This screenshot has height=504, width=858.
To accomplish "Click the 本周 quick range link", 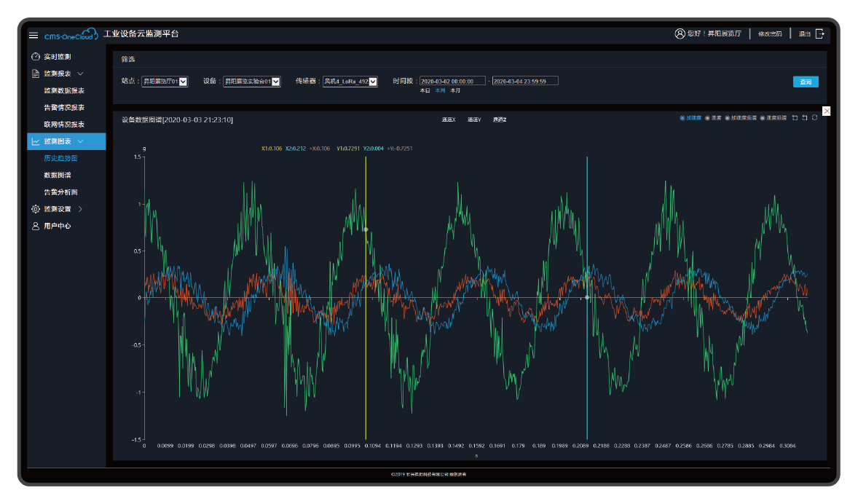I will coord(440,91).
